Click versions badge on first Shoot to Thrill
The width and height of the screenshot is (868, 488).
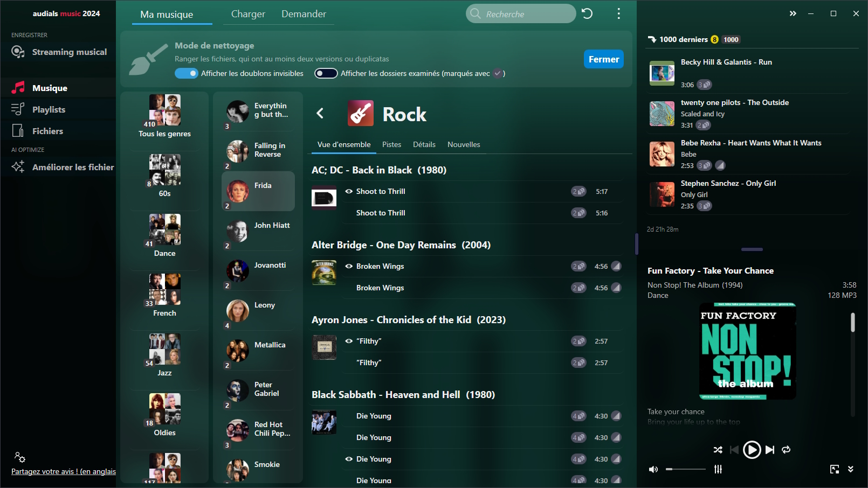click(578, 191)
